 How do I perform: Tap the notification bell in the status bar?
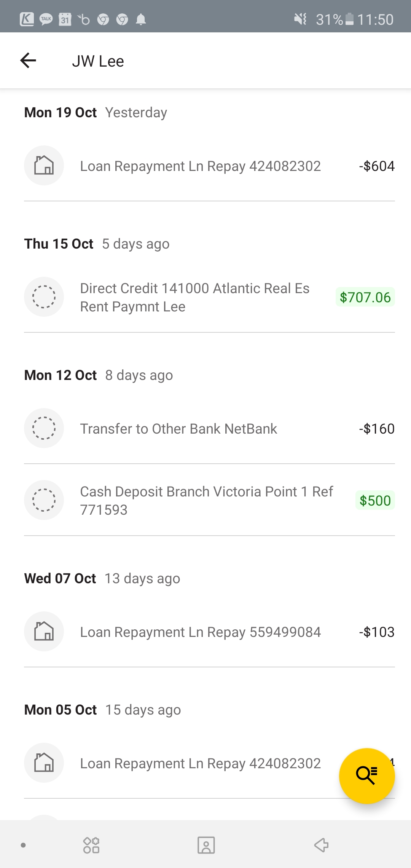[x=141, y=19]
